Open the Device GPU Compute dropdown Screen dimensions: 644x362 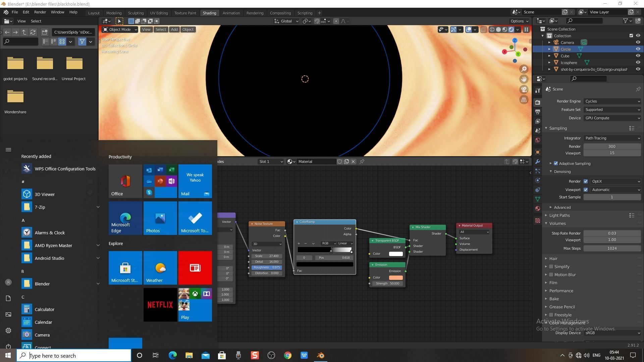coord(612,118)
